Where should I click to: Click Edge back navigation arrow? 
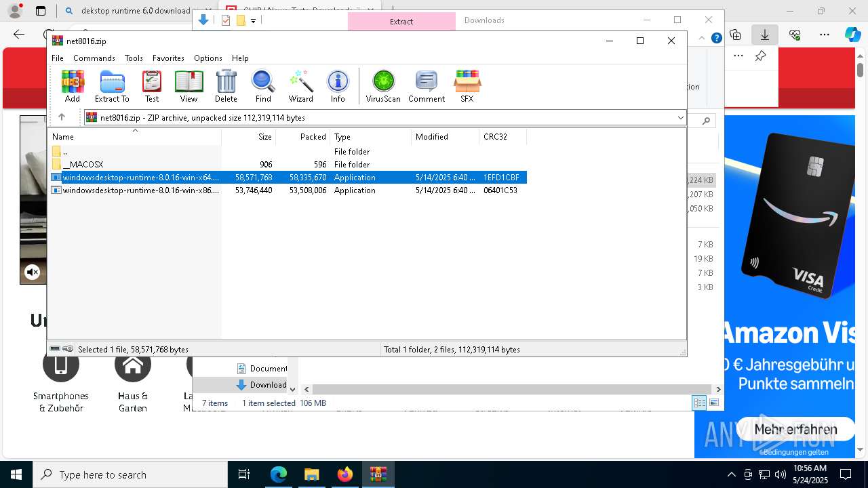[19, 35]
